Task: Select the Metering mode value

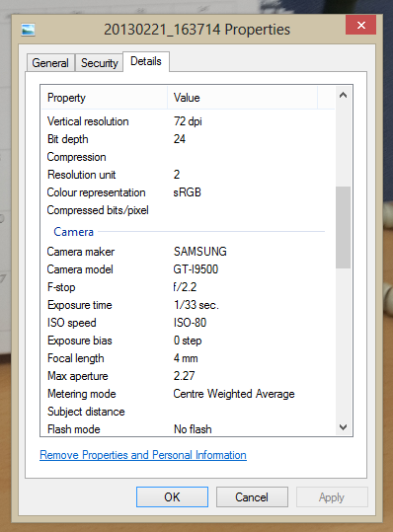Action: [x=234, y=394]
